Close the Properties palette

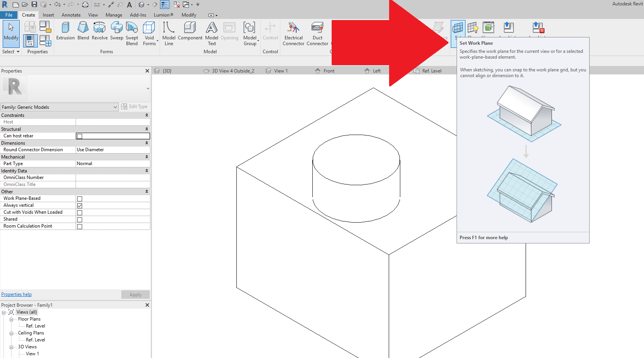pyautogui.click(x=147, y=71)
